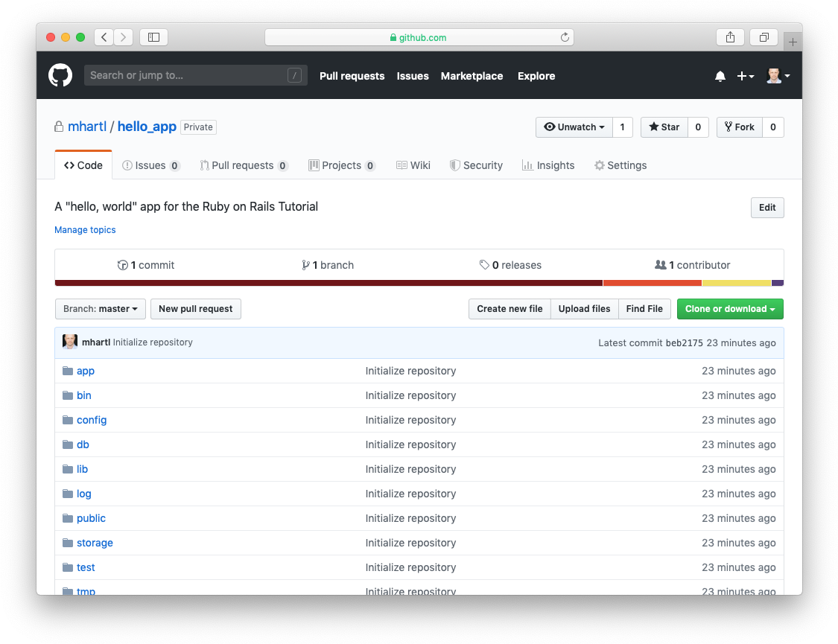Go back with Safari's back arrow
The image size is (838, 644).
tap(104, 36)
